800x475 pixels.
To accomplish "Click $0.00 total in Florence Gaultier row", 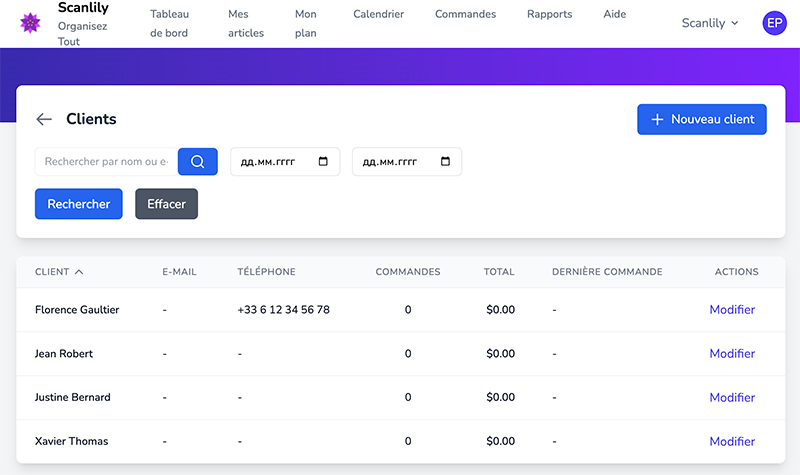I will tap(501, 310).
